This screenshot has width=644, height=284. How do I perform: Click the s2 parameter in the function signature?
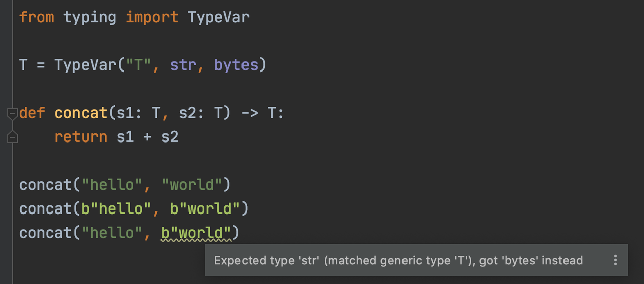click(x=187, y=113)
